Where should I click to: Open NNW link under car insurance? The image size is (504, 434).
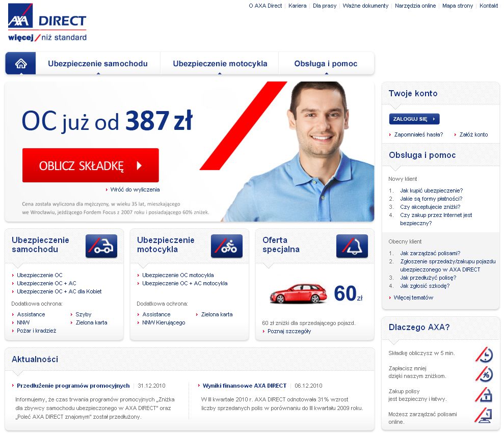pyautogui.click(x=23, y=322)
